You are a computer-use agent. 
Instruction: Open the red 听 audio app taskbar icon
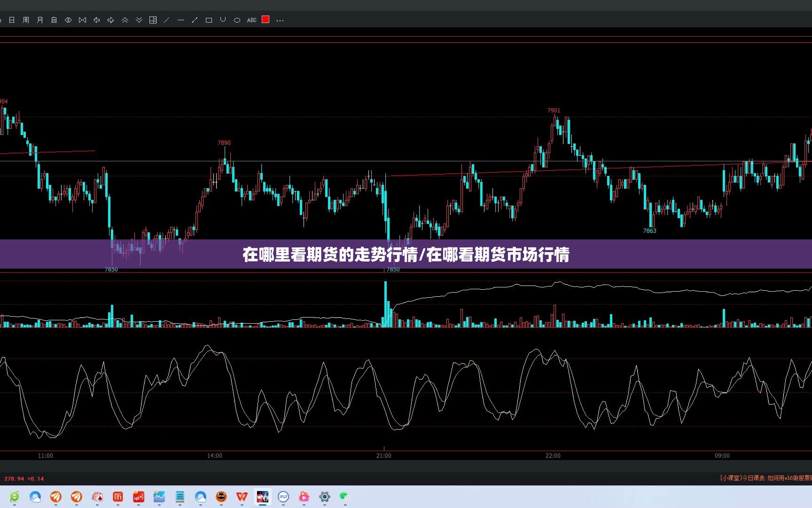(x=118, y=497)
